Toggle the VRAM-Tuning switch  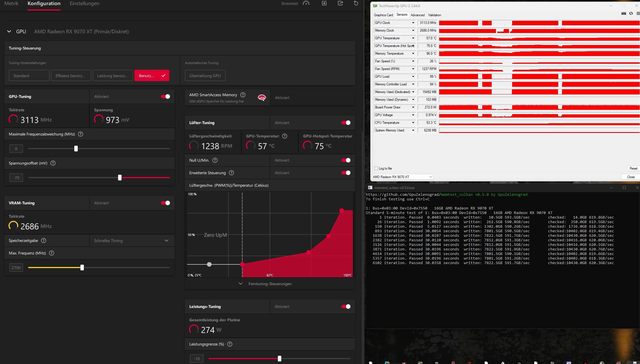click(x=165, y=203)
